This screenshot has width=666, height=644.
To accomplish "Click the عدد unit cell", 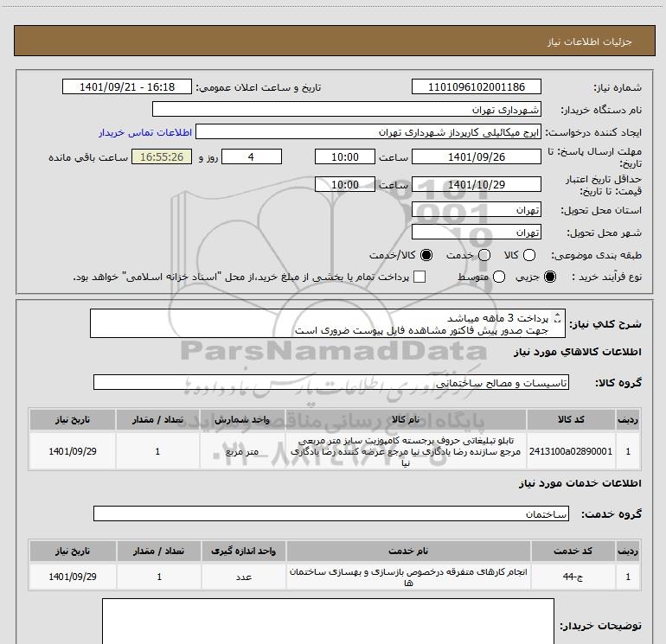I will coord(244,577).
